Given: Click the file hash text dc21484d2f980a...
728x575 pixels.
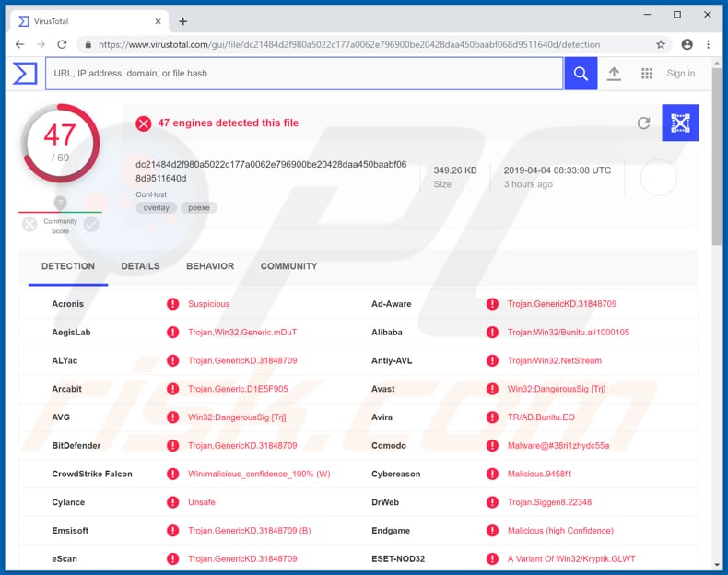Looking at the screenshot, I should click(271, 171).
